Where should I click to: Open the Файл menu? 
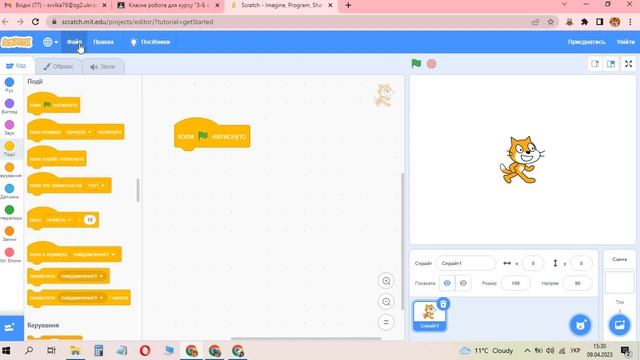74,42
